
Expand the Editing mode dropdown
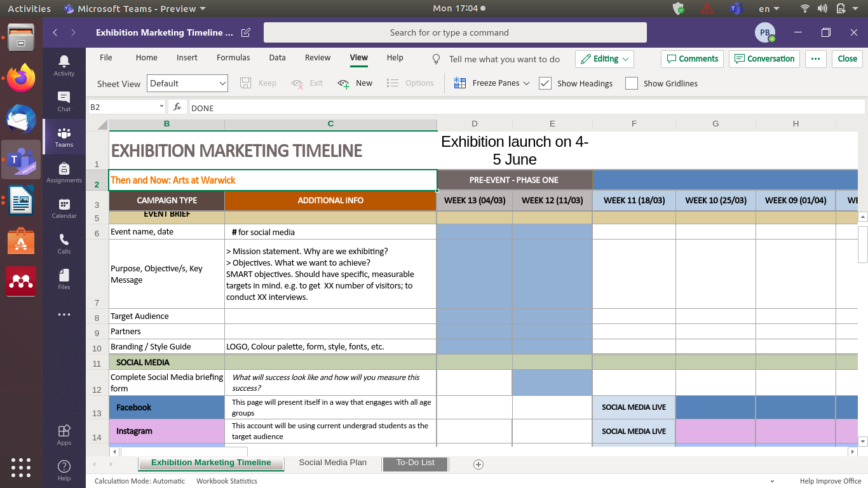(604, 59)
